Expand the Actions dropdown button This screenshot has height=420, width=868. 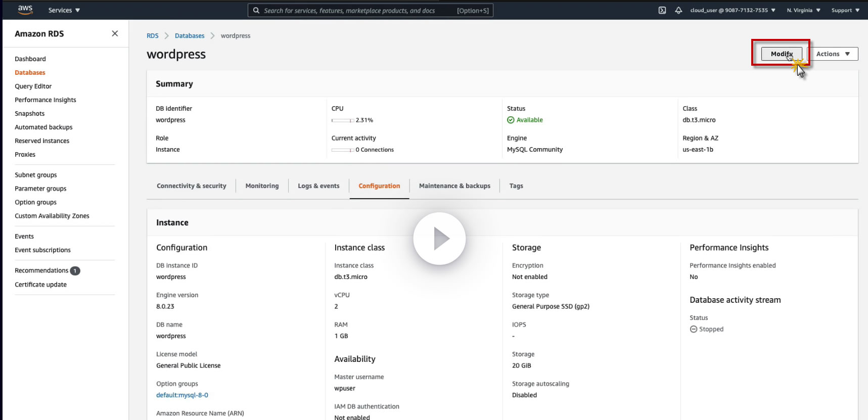click(x=833, y=54)
